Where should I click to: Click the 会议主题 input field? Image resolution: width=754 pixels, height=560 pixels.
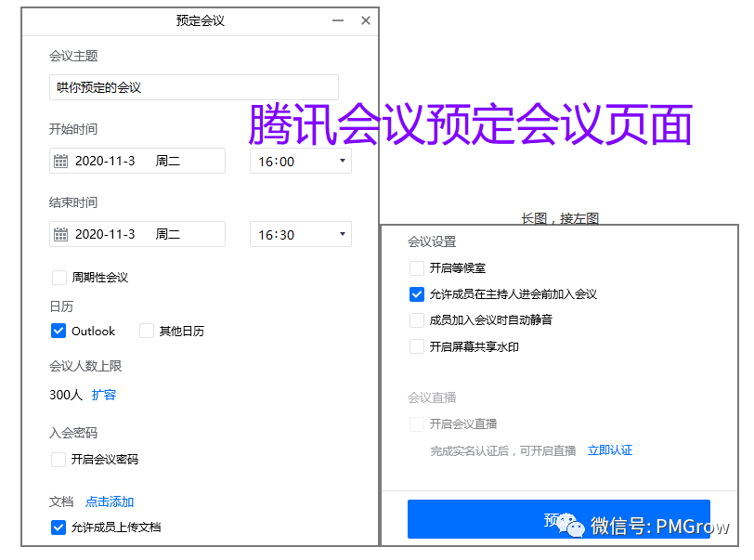click(x=194, y=87)
